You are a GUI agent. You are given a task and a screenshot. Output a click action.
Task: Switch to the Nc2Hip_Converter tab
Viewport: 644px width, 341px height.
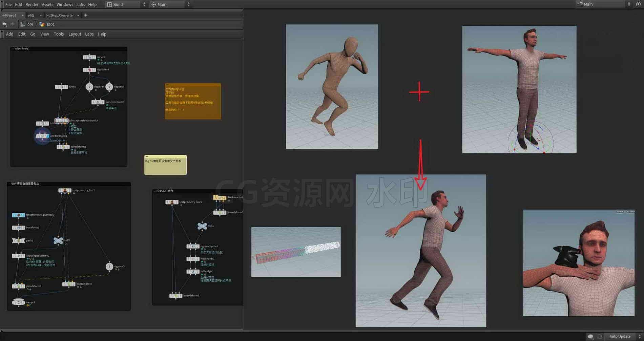(60, 15)
